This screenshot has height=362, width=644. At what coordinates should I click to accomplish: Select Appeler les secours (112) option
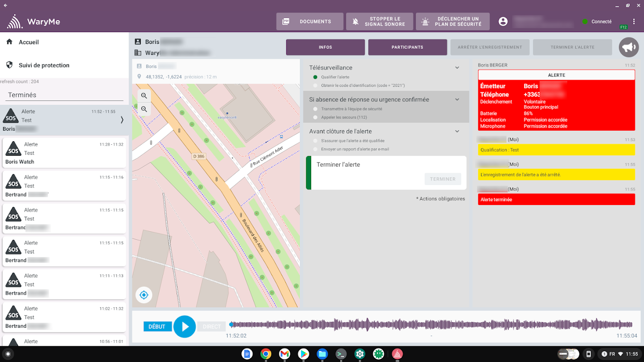pyautogui.click(x=316, y=117)
